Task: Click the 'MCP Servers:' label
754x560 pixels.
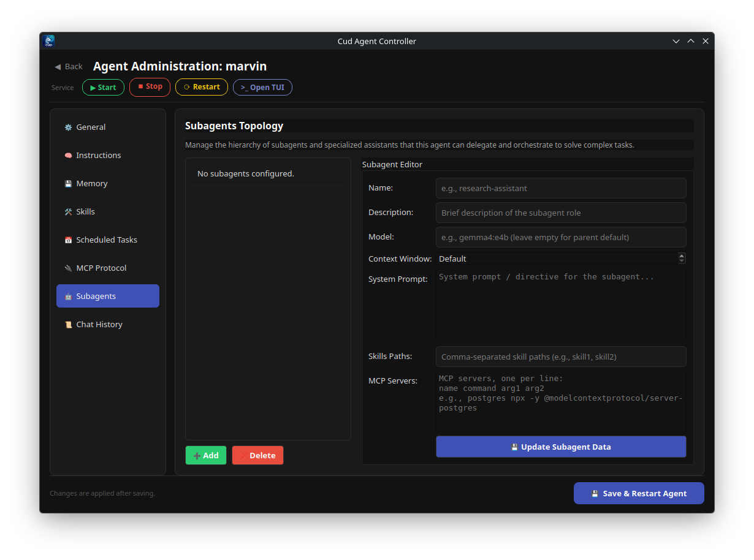Action: 393,380
